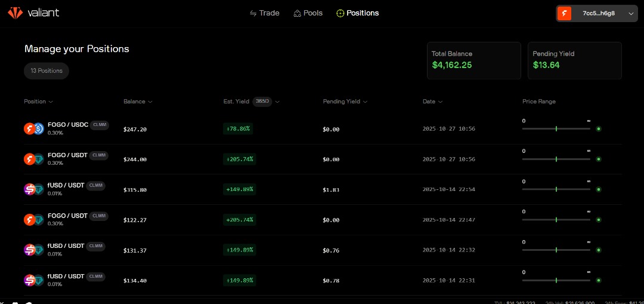Click the $0.76 pending yield value
The image size is (644, 304).
click(x=331, y=250)
